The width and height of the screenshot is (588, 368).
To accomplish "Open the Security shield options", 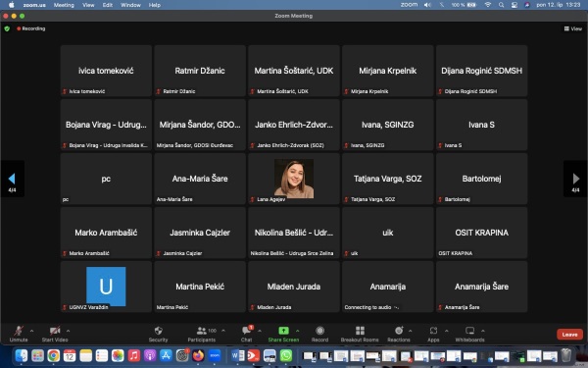I will tap(158, 334).
